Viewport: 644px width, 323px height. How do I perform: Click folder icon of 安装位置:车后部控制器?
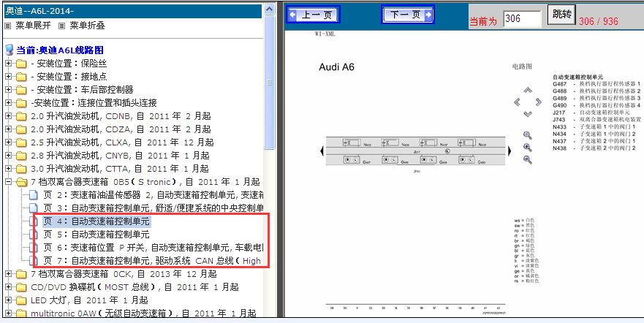coord(21,90)
